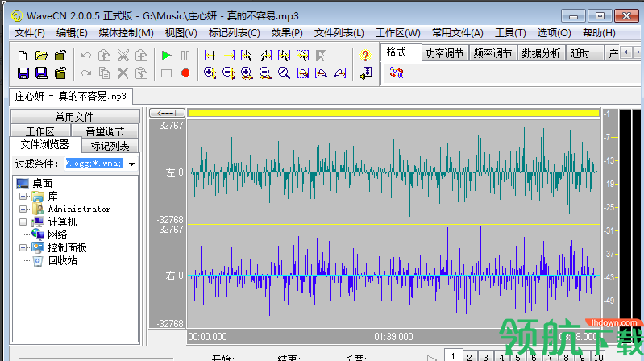Image resolution: width=644 pixels, height=361 pixels.
Task: Click vertical zoom-out magnifier icon
Action: point(228,73)
